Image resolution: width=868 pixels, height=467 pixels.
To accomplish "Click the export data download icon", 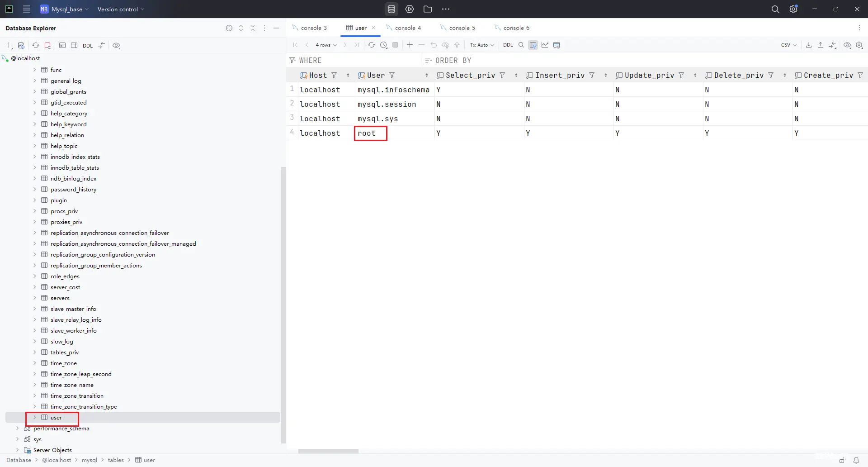I will click(809, 45).
